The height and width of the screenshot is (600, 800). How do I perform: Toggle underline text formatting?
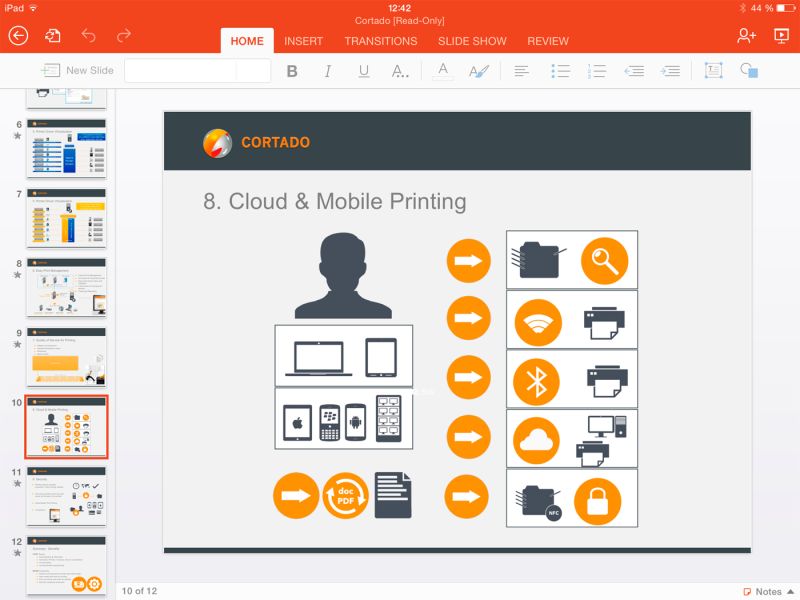(x=362, y=70)
